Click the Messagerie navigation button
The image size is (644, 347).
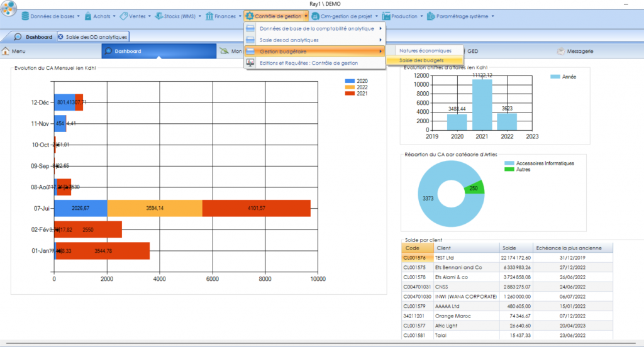coord(575,52)
